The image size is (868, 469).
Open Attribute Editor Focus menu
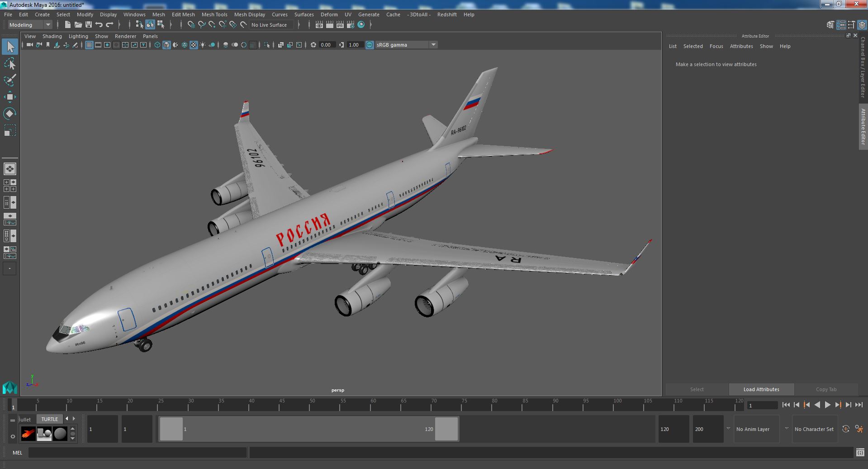pyautogui.click(x=716, y=46)
